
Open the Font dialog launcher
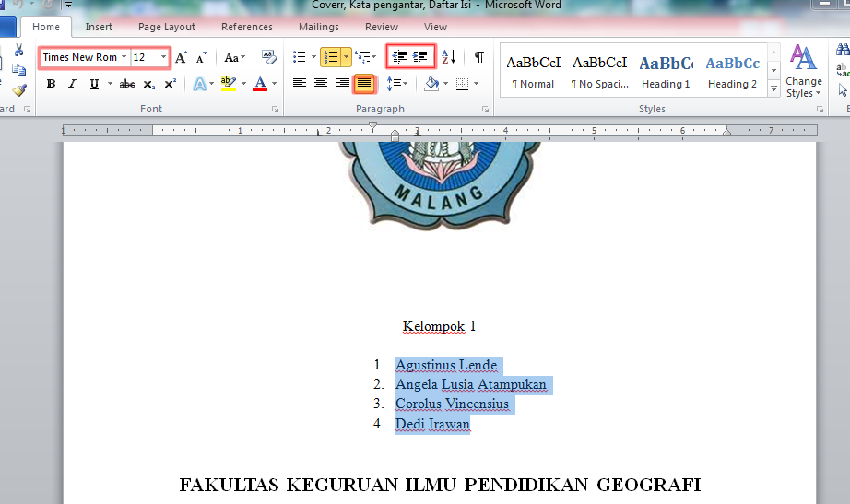pyautogui.click(x=276, y=110)
